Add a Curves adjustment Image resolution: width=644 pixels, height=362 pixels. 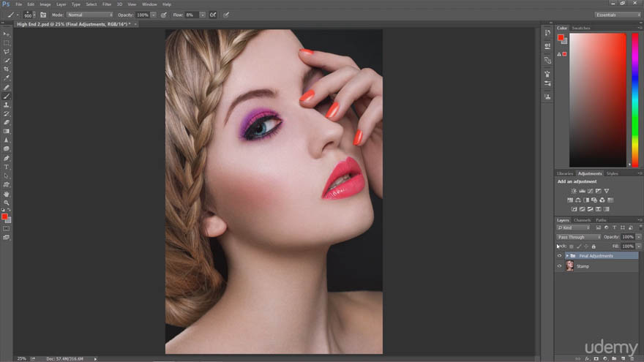click(x=590, y=191)
